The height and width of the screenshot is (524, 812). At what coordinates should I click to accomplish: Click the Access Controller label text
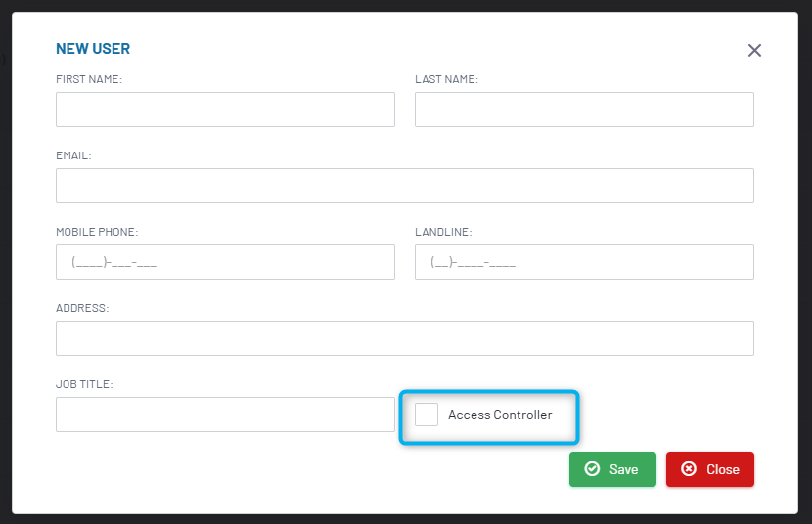point(500,415)
